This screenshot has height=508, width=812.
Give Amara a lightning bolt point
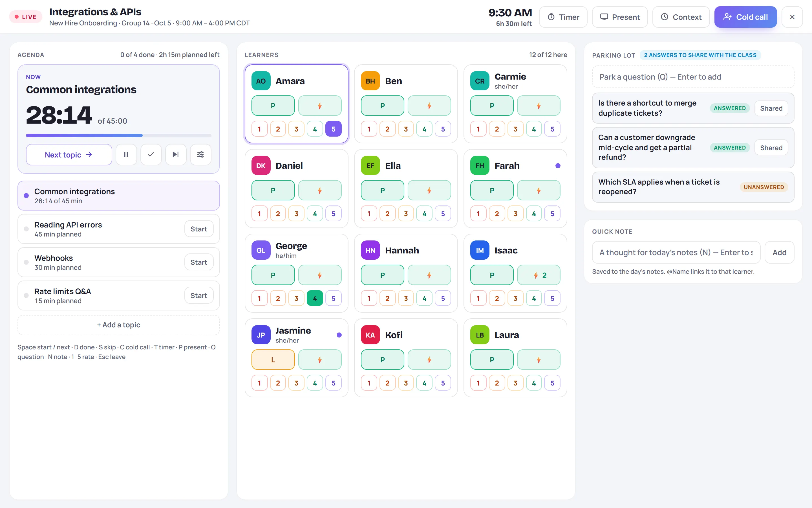[x=320, y=106]
